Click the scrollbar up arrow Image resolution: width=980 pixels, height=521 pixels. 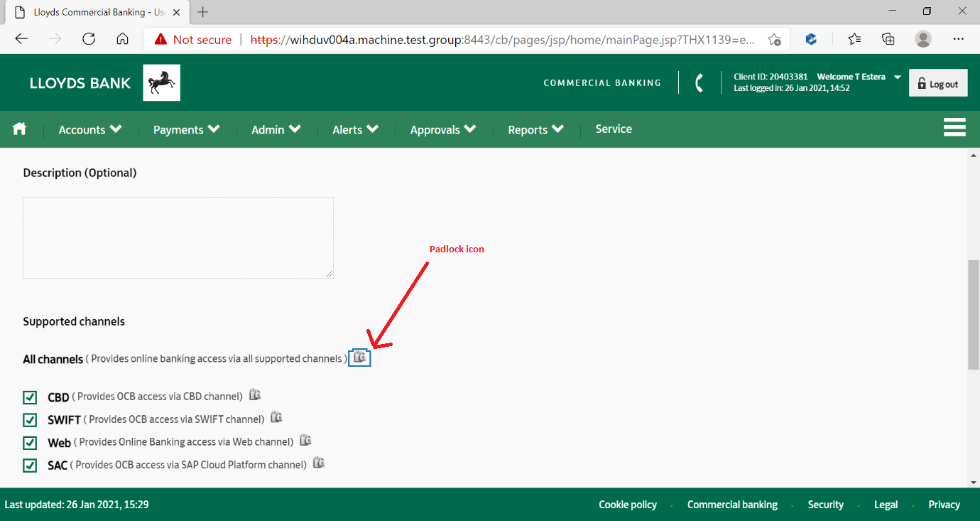(973, 154)
